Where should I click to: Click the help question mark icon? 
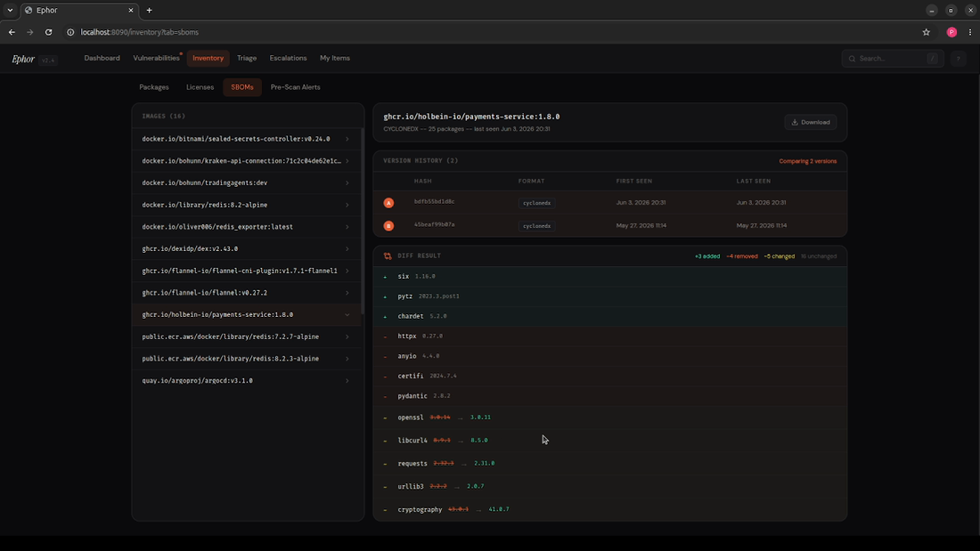(958, 59)
